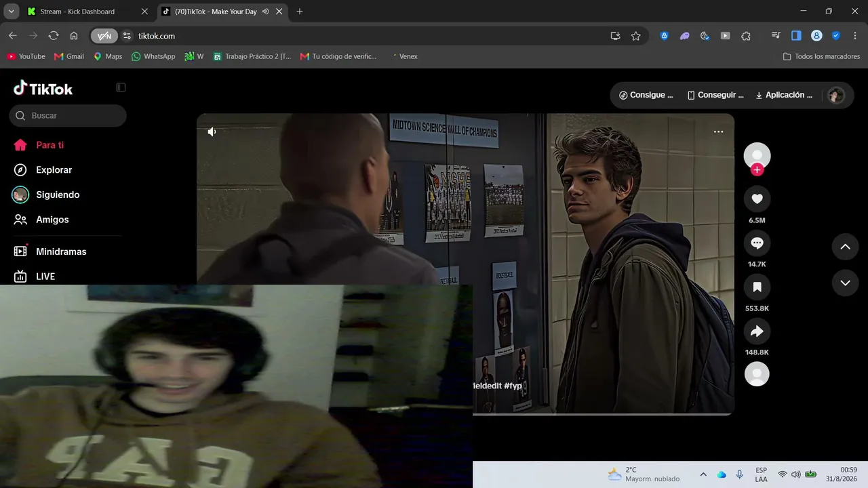The height and width of the screenshot is (488, 868).
Task: Click the Buscar search field
Action: coord(68,115)
